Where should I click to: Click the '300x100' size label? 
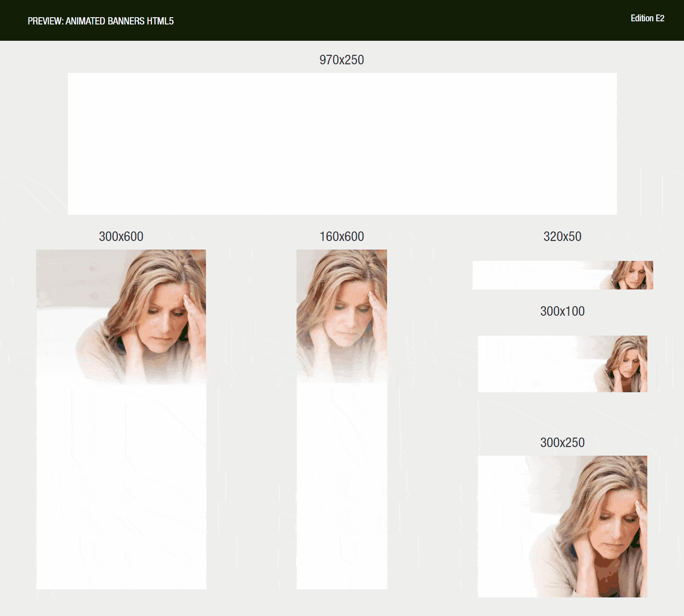coord(563,311)
